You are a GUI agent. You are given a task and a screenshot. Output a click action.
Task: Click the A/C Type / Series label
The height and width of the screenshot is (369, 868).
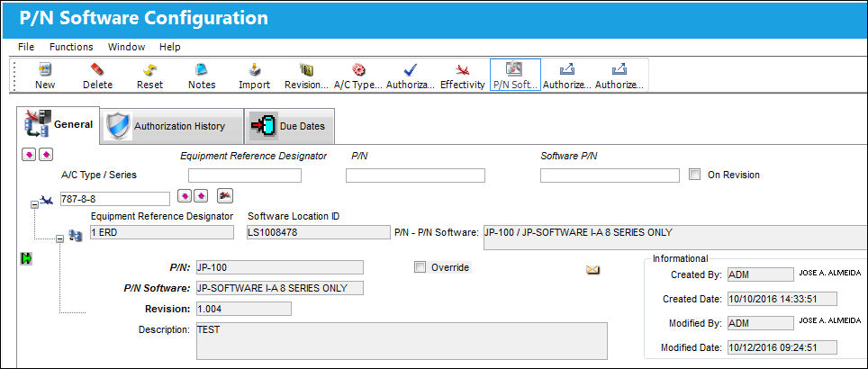coord(98,175)
